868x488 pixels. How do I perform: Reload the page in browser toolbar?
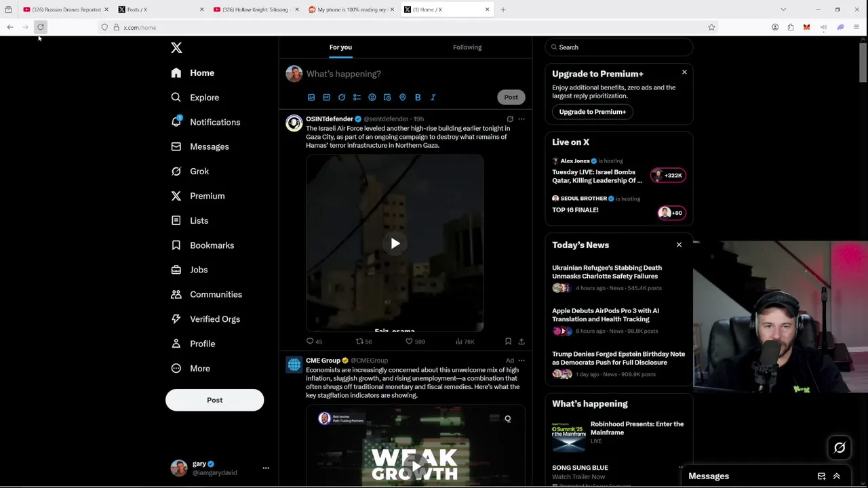(41, 27)
